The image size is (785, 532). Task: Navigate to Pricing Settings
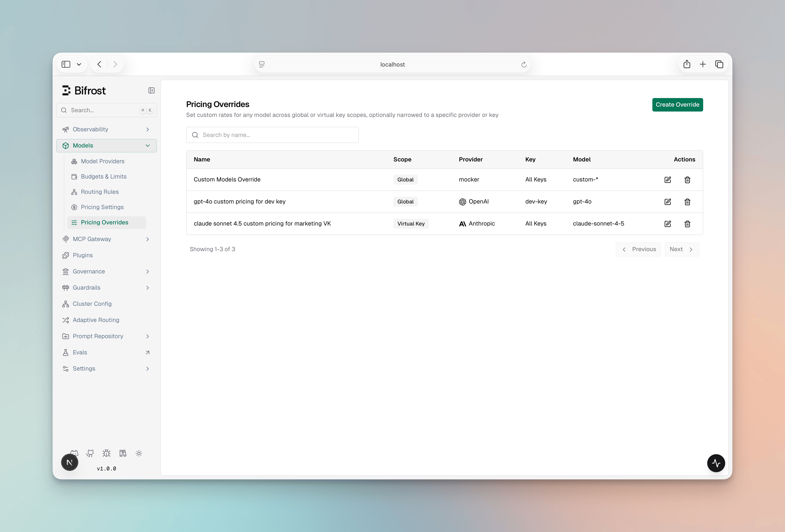click(x=107, y=207)
